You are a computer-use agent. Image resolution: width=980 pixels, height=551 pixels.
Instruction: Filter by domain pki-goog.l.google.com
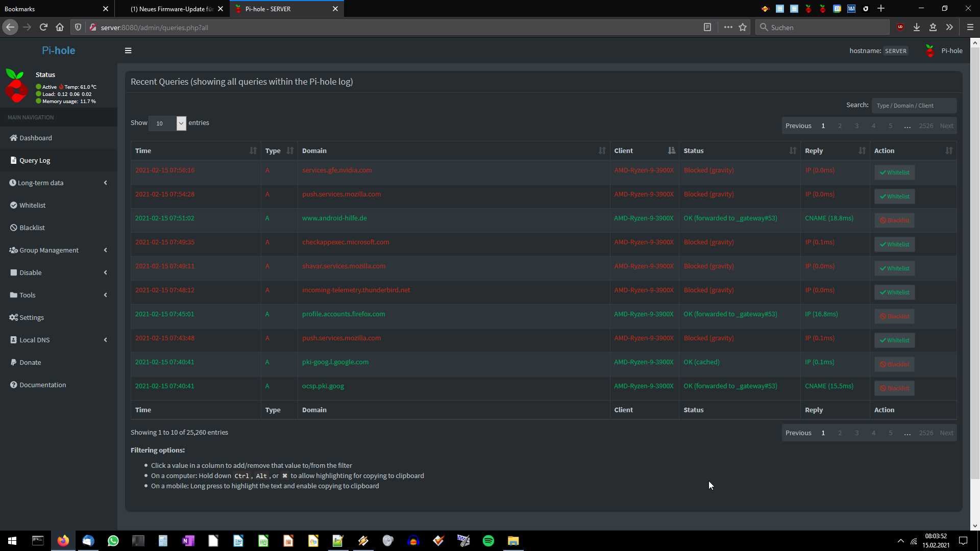pos(335,362)
